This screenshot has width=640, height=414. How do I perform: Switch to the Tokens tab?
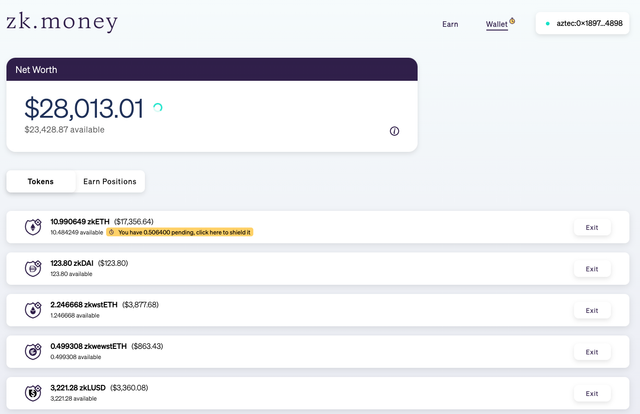coord(41,181)
